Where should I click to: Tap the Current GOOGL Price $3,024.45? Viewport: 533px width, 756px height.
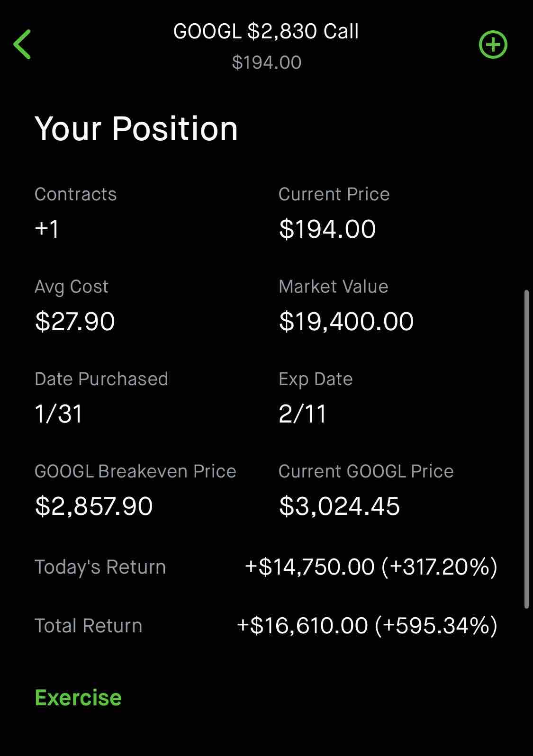339,506
